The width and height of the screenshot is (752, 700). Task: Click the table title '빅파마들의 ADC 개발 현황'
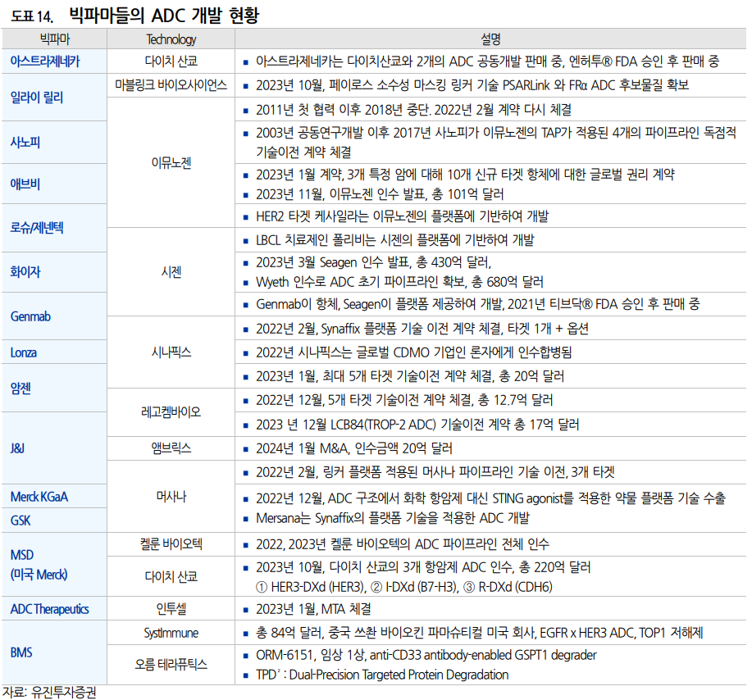click(x=164, y=15)
